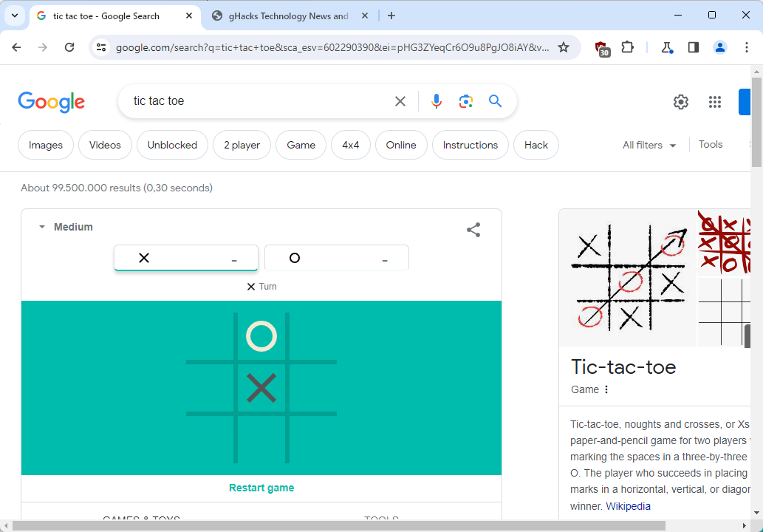Choose the X player score box

pos(186,257)
